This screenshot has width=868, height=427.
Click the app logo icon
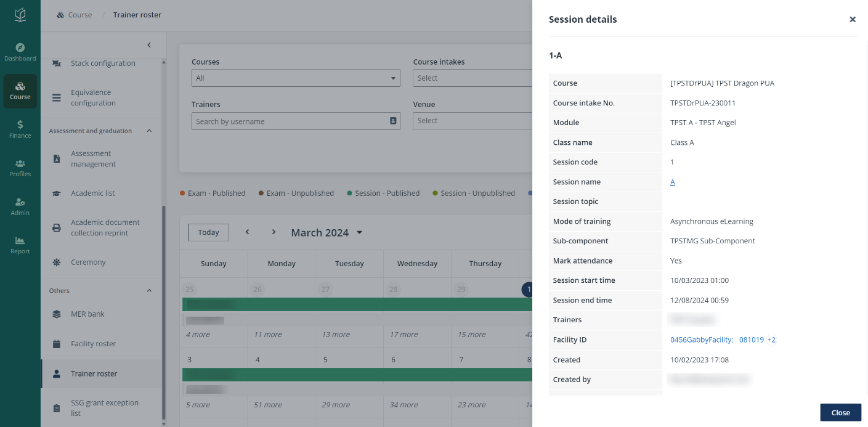20,15
